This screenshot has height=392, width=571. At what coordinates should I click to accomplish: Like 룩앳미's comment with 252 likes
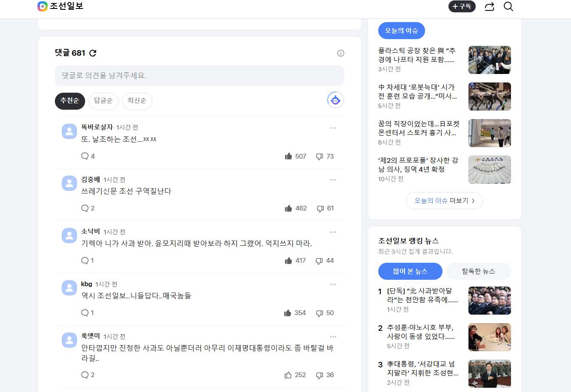coord(295,375)
